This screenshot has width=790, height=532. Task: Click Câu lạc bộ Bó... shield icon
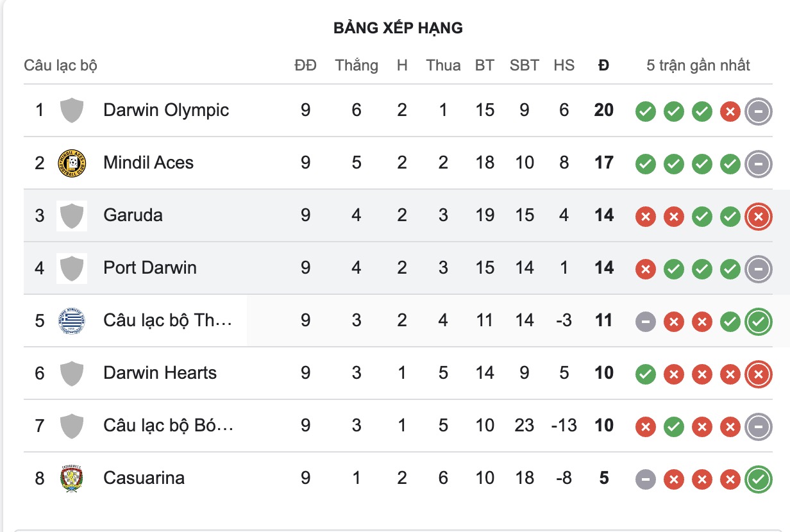(72, 425)
